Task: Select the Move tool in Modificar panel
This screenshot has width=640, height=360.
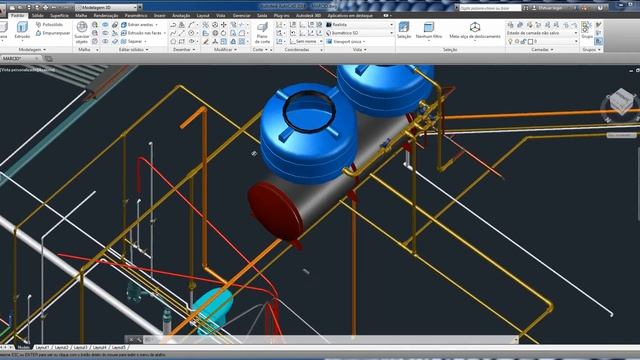Action: (x=224, y=25)
